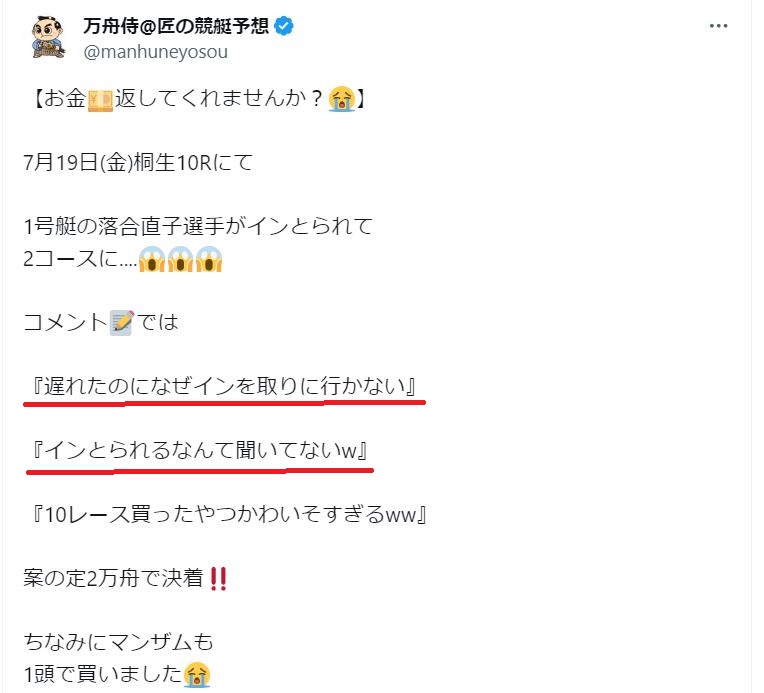Image resolution: width=764 pixels, height=693 pixels.
Task: Click the memo pencil emoji after コメント
Action: 122,323
